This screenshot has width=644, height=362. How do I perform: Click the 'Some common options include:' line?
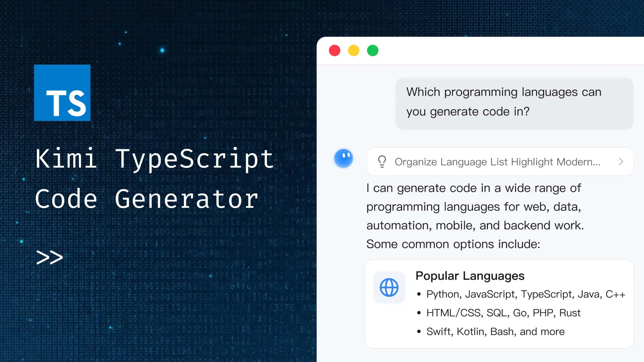[453, 244]
